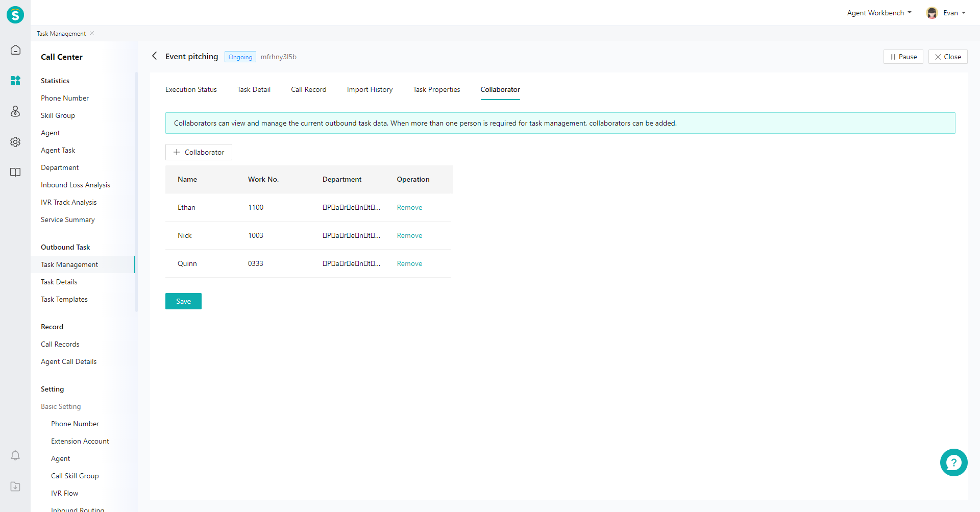Open Task Details in the sidebar
980x512 pixels.
[x=59, y=282]
